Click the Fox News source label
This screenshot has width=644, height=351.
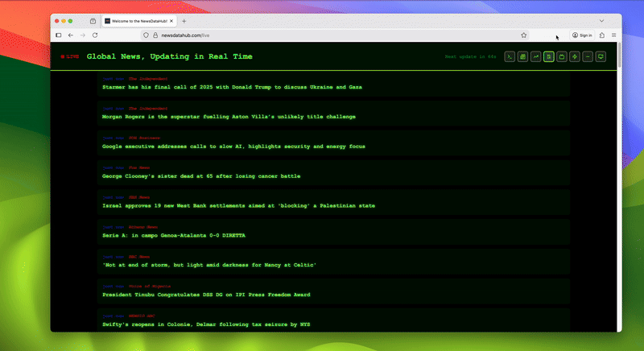click(138, 167)
